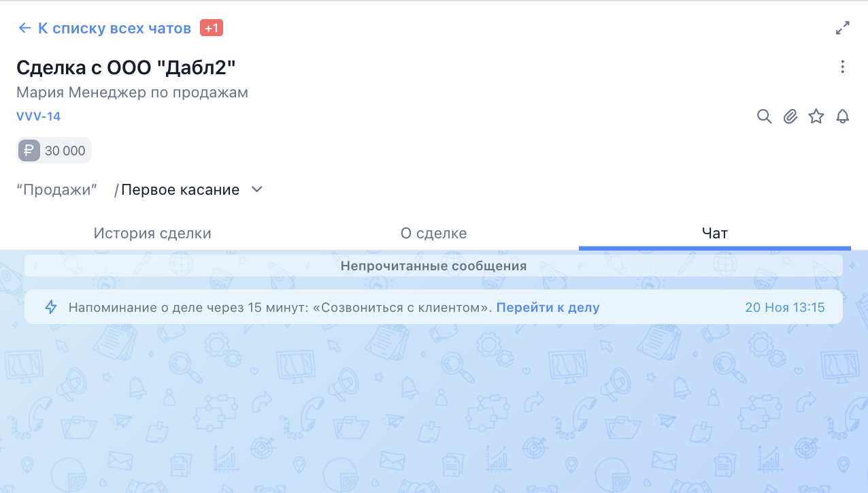Click the red +1 unread badge
Screen dimensions: 868x493
pyautogui.click(x=212, y=28)
